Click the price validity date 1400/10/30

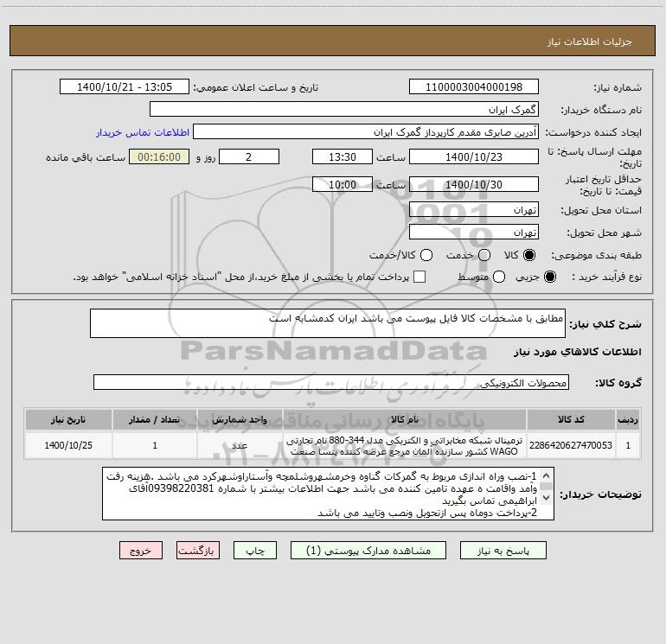coord(474,184)
